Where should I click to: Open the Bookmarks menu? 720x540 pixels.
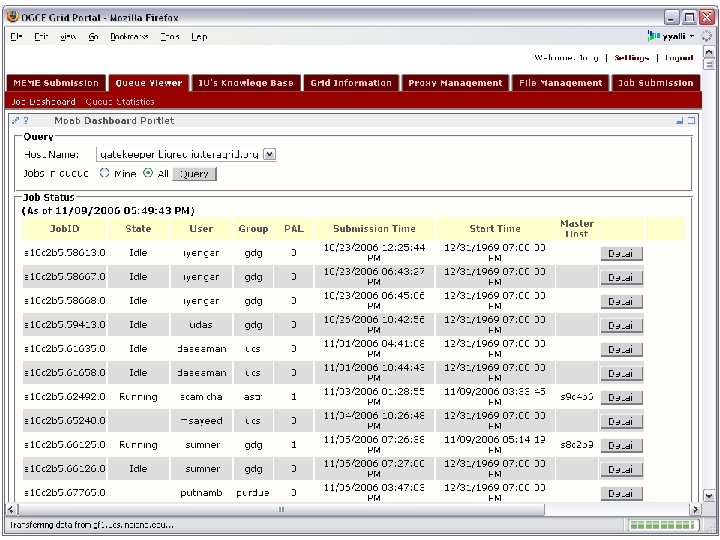pyautogui.click(x=129, y=37)
